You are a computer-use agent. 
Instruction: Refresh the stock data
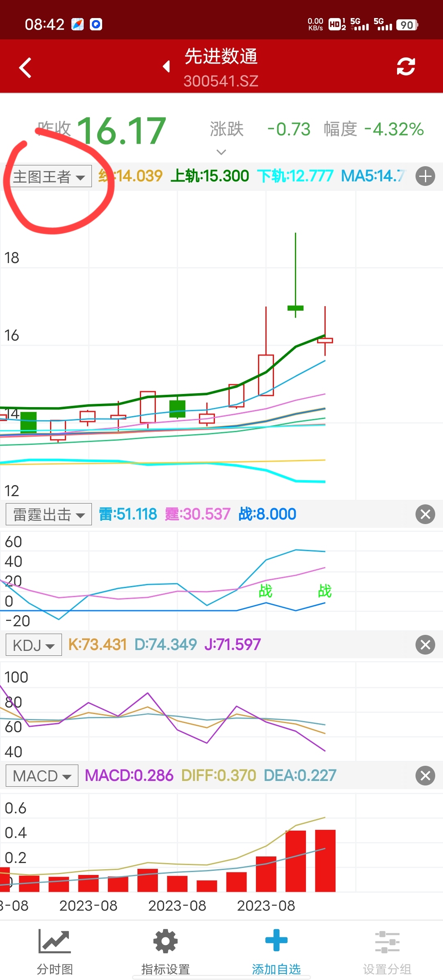pyautogui.click(x=406, y=66)
